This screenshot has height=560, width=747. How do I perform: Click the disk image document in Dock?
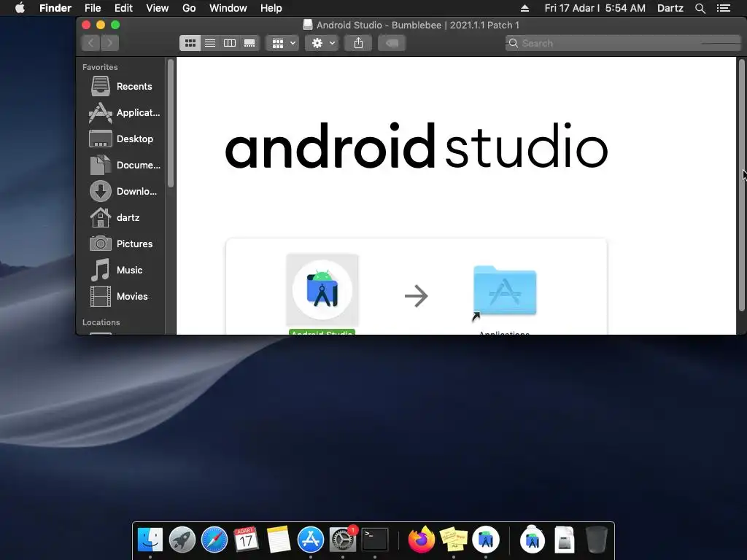click(564, 540)
